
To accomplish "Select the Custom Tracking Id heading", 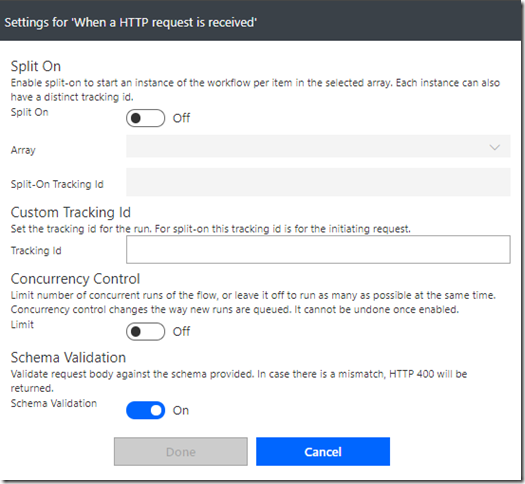I will (x=71, y=212).
